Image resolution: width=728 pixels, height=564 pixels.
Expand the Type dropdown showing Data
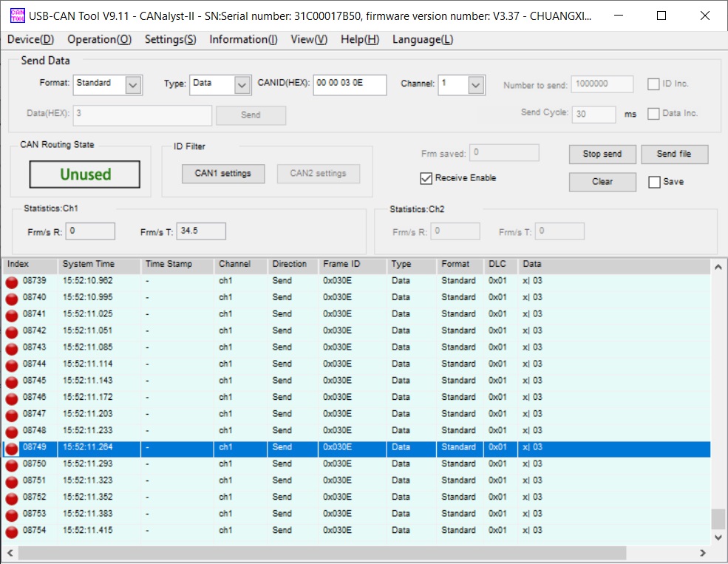coord(242,85)
